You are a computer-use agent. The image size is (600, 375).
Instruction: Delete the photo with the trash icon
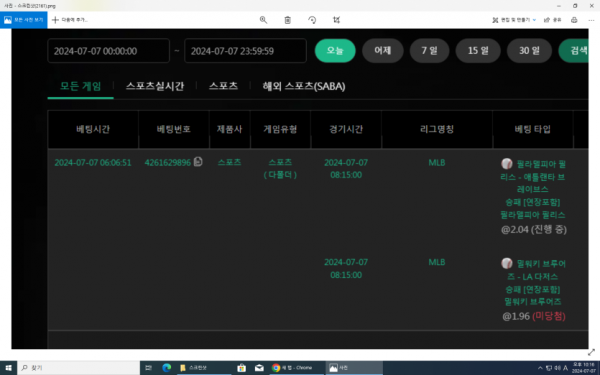click(x=287, y=20)
